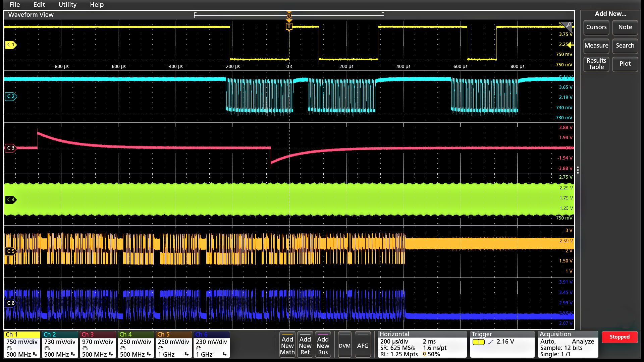Viewport: 644px width, 362px height.
Task: Open the Add New Math tool
Action: tap(287, 345)
